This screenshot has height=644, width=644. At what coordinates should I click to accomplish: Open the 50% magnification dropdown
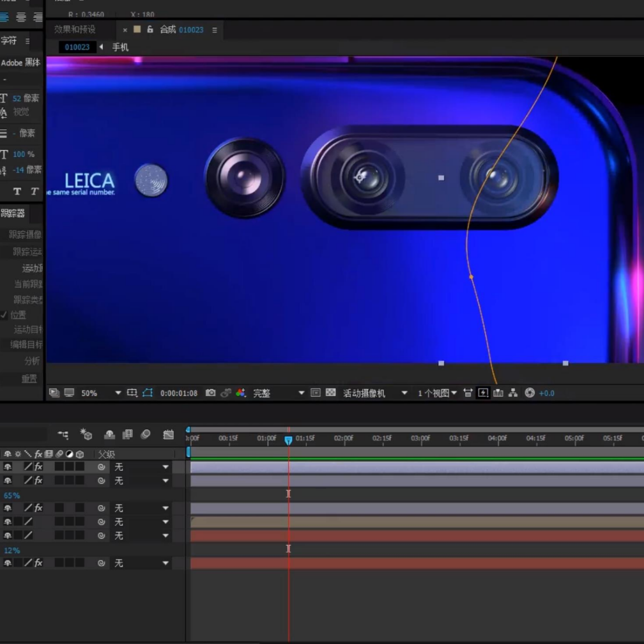tap(102, 393)
